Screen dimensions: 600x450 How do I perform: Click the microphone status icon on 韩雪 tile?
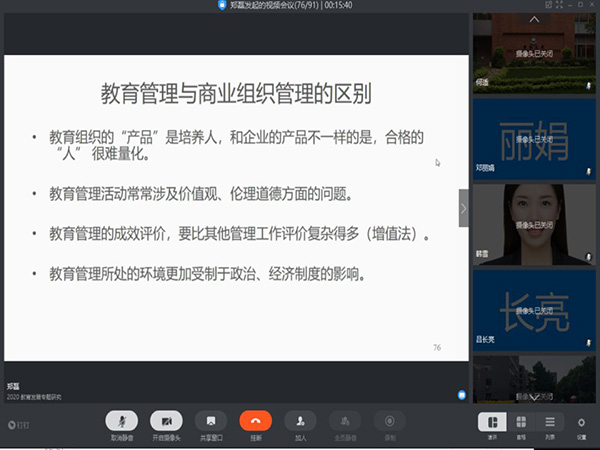pyautogui.click(x=589, y=258)
